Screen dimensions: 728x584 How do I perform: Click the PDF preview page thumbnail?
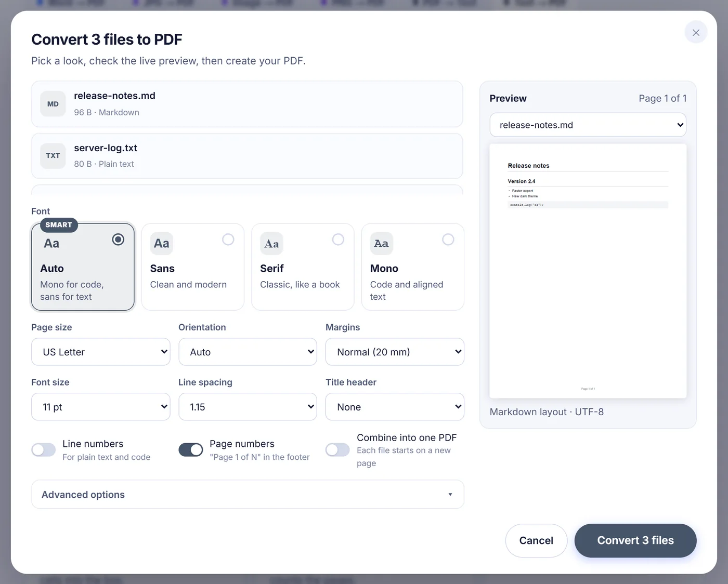point(588,271)
